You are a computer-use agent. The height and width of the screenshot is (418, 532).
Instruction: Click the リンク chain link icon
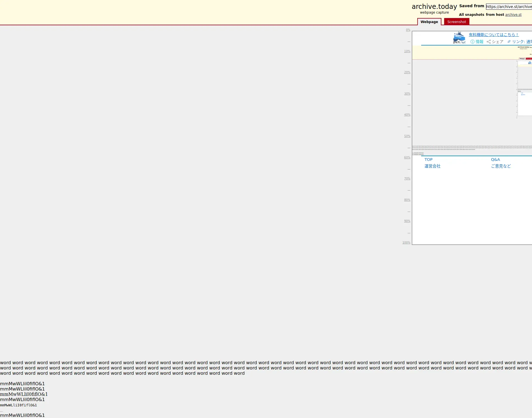pos(509,42)
